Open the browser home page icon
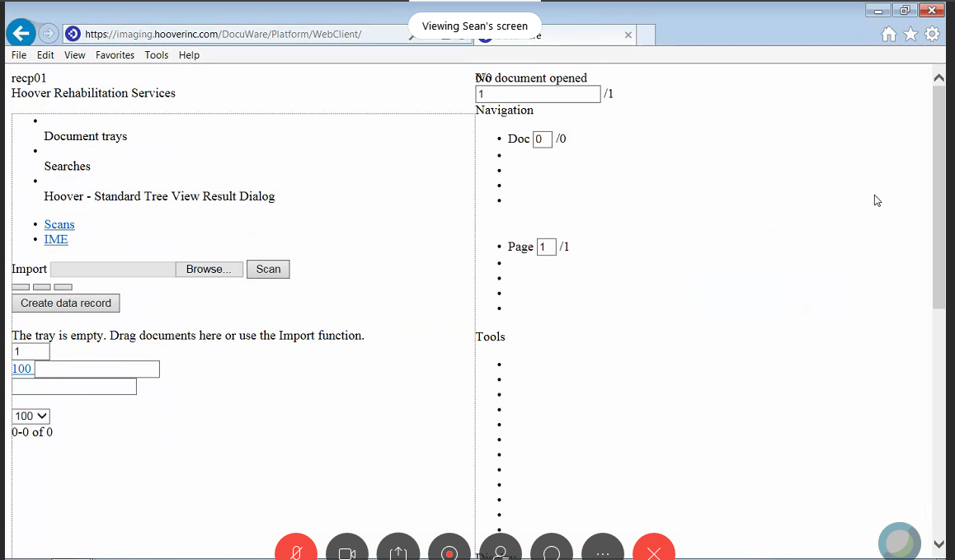Image resolution: width=955 pixels, height=560 pixels. (889, 34)
